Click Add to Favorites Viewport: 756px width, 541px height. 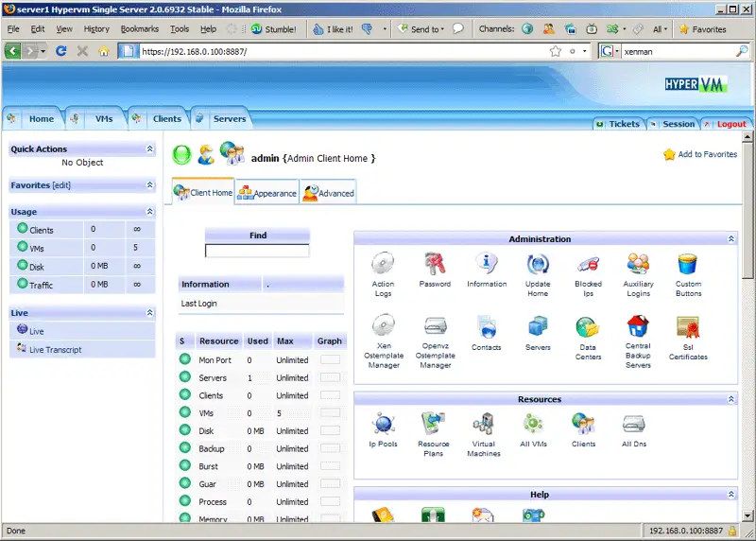[x=700, y=154]
